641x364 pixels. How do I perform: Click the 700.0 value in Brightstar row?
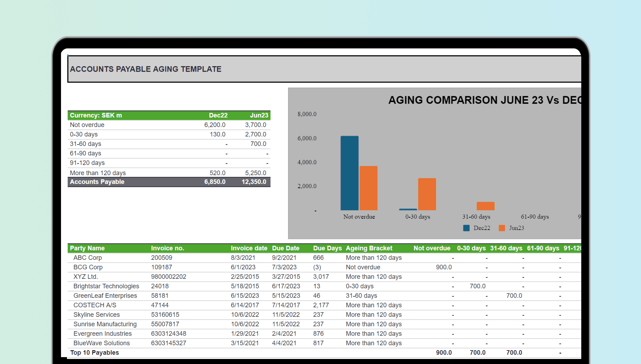pyautogui.click(x=478, y=286)
